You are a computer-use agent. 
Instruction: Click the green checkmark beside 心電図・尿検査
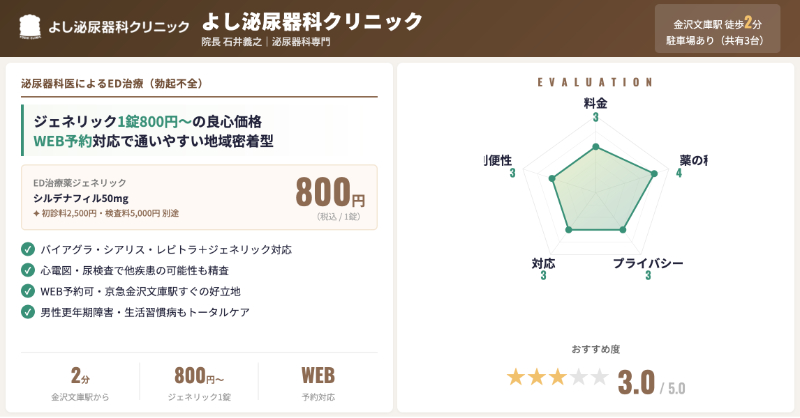(28, 271)
